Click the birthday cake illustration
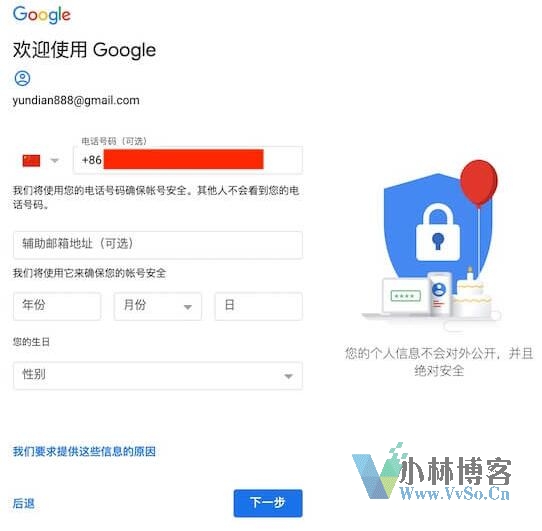Screen dimensions: 542x531 point(473,294)
